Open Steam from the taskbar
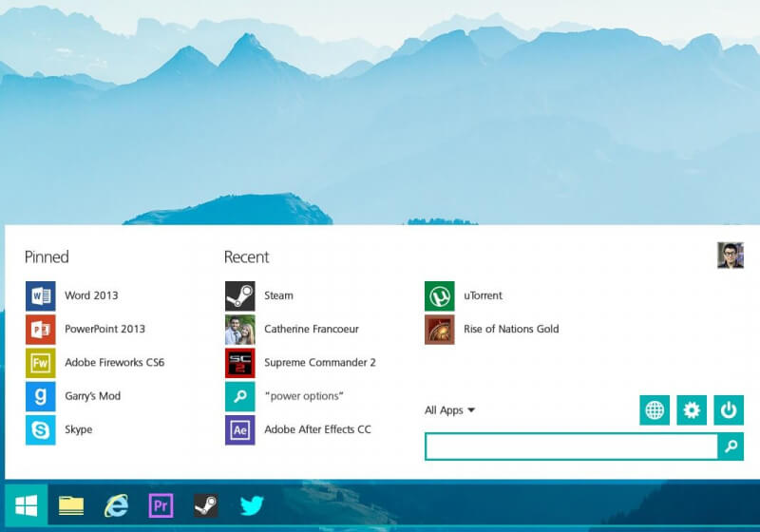Image resolution: width=760 pixels, height=532 pixels. click(x=206, y=505)
